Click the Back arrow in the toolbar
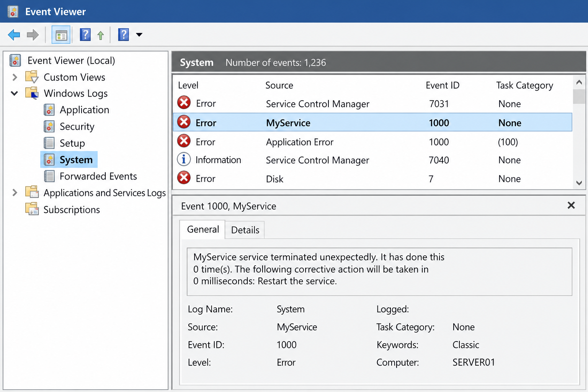This screenshot has width=588, height=392. click(14, 35)
